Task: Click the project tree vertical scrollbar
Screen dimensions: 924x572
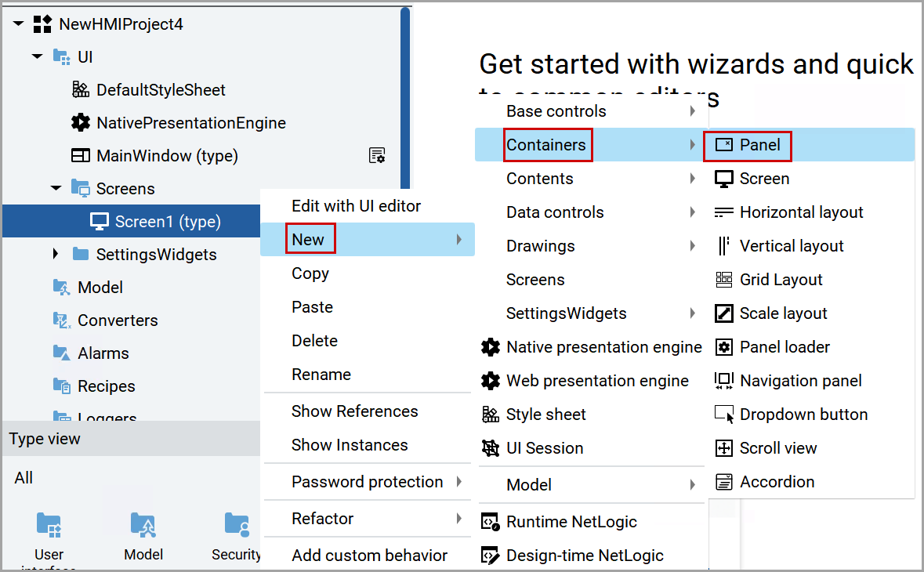Action: click(x=405, y=118)
